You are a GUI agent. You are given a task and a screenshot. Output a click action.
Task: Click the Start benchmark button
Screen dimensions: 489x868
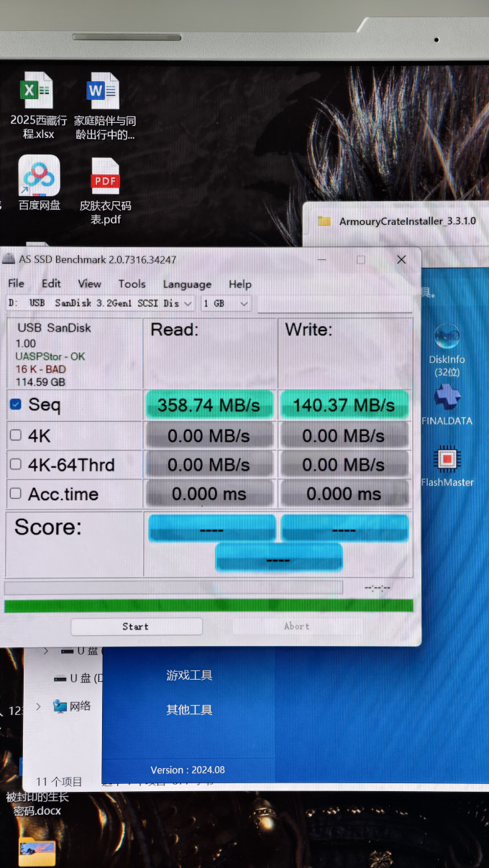coord(137,627)
